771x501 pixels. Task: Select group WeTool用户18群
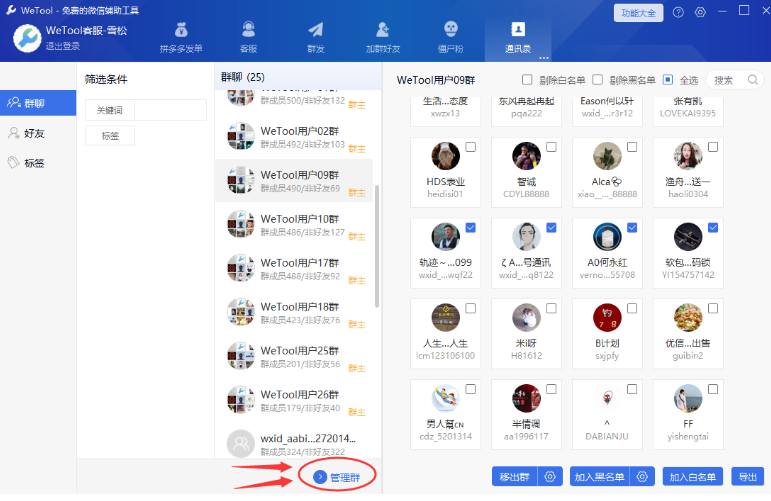pos(294,312)
